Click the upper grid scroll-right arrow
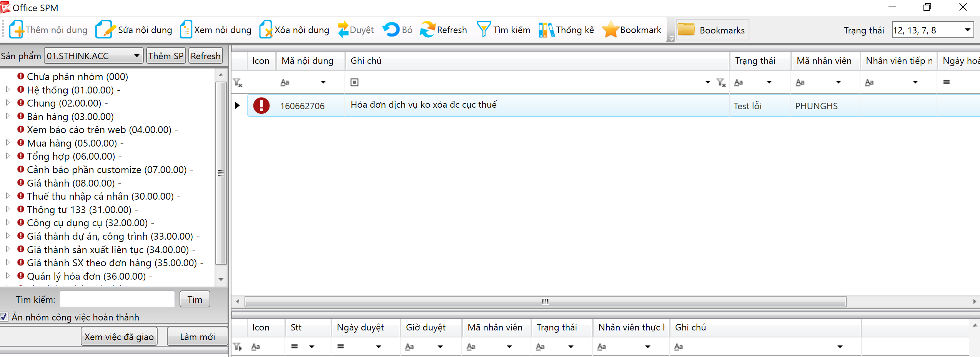The width and height of the screenshot is (980, 357). click(974, 301)
